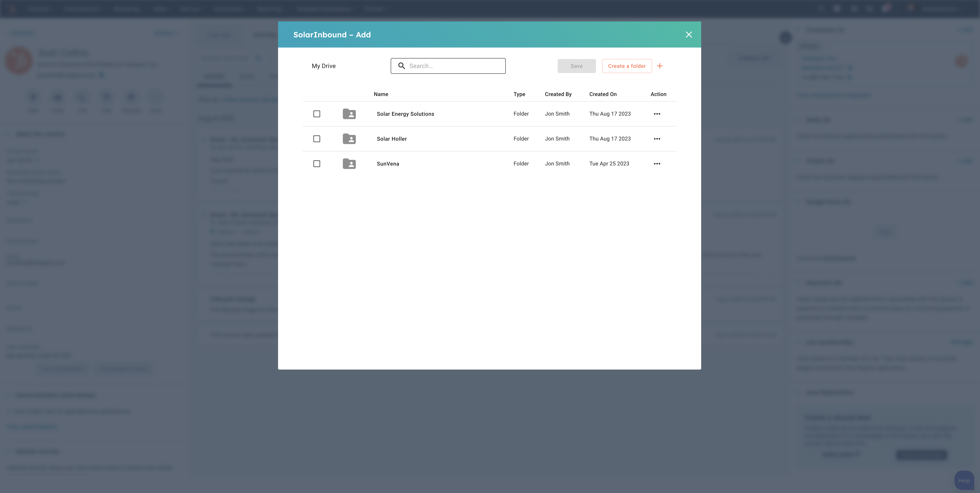Click the Save button
Image resolution: width=980 pixels, height=493 pixels.
tap(576, 66)
